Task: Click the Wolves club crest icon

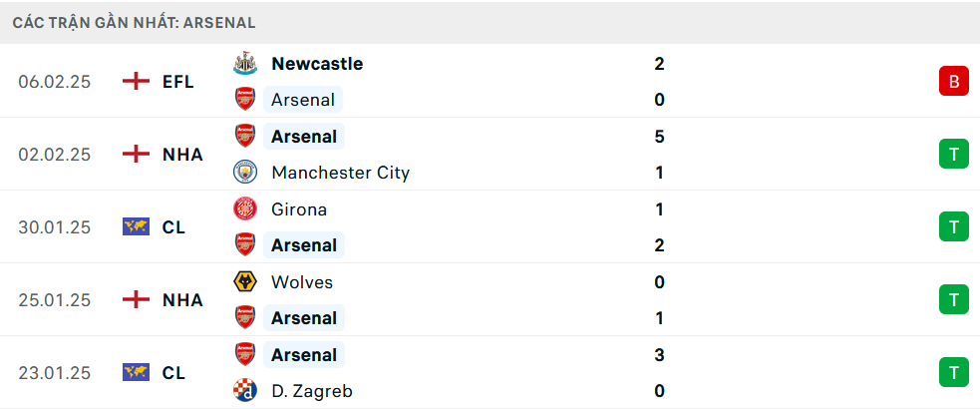Action: click(244, 282)
